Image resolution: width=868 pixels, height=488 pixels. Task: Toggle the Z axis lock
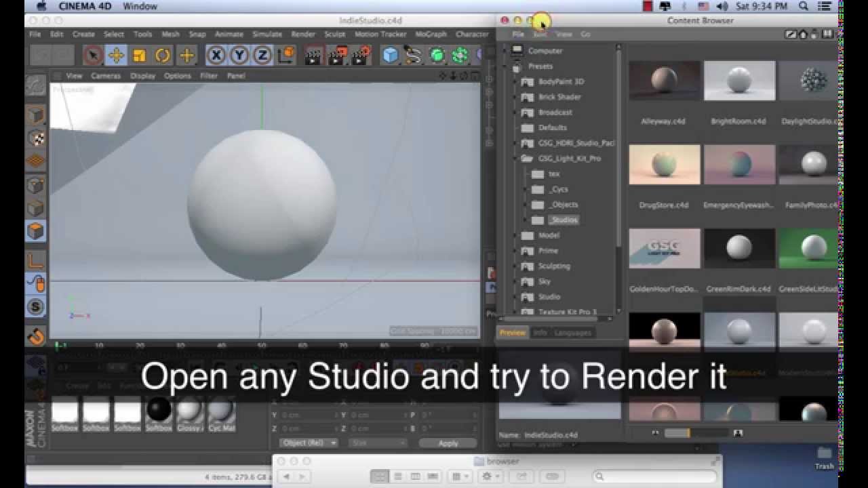tap(262, 55)
